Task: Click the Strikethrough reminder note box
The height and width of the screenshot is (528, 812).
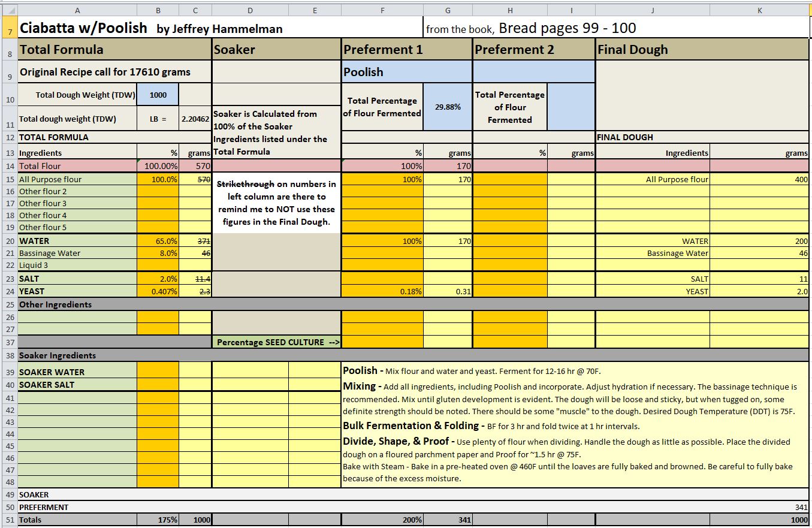Action: pos(277,203)
